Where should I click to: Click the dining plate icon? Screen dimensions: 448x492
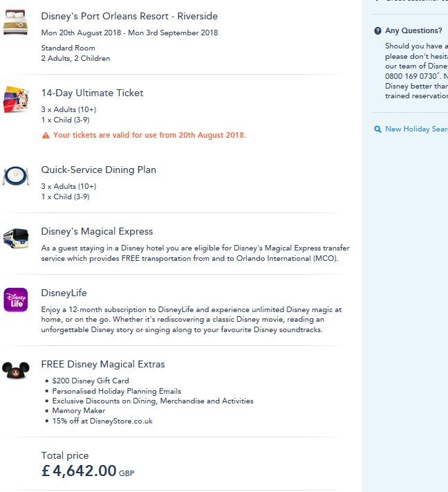pyautogui.click(x=16, y=176)
